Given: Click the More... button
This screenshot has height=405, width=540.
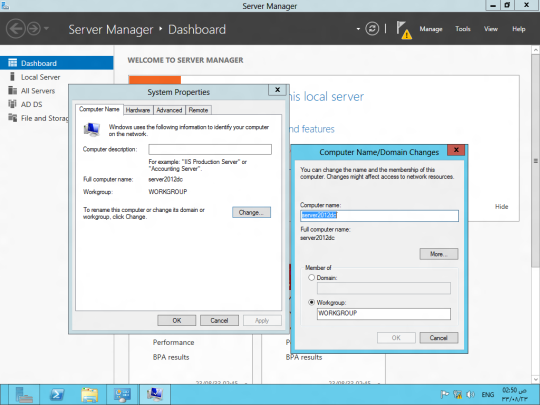Looking at the screenshot, I should click(x=439, y=254).
